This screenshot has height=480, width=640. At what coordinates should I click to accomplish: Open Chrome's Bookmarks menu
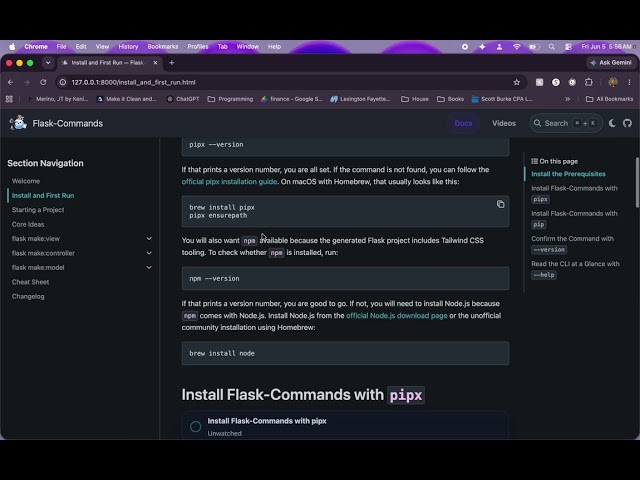[162, 47]
